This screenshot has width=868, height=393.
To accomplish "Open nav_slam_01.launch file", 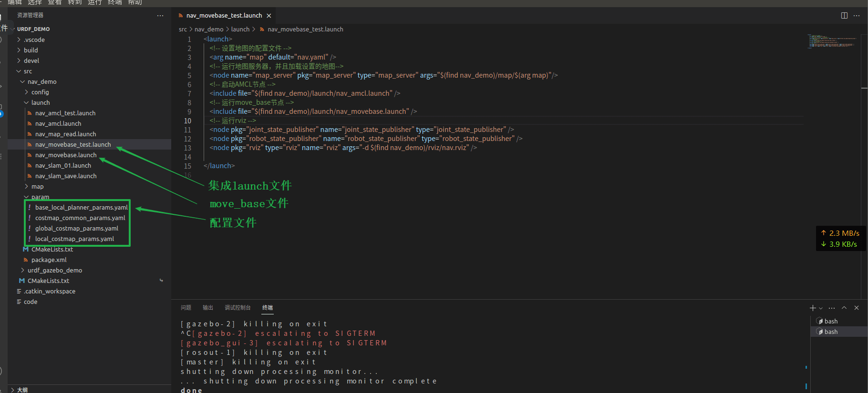I will 63,165.
